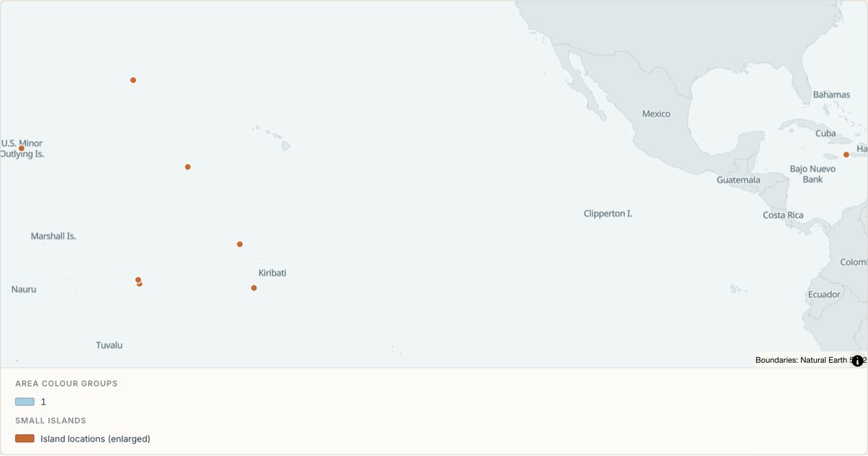Click the Costa Rica label
Viewport: 868px width, 456px height.
click(783, 215)
